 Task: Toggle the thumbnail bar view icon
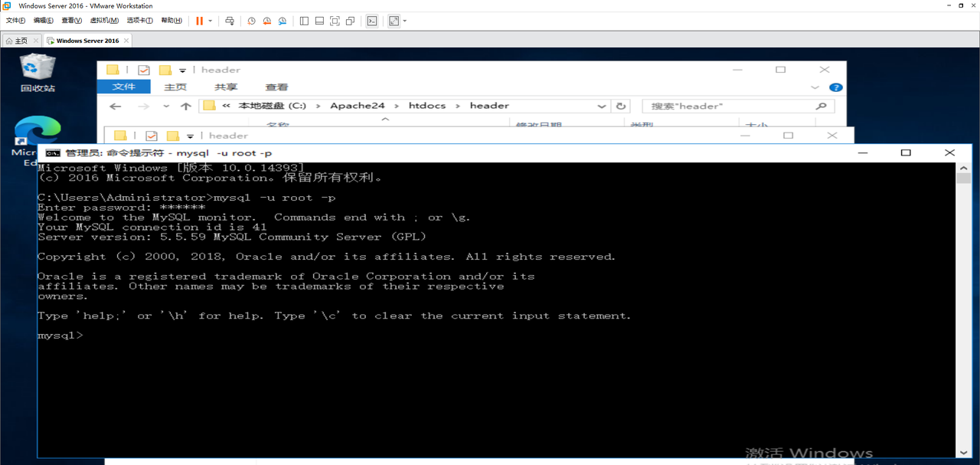(319, 21)
